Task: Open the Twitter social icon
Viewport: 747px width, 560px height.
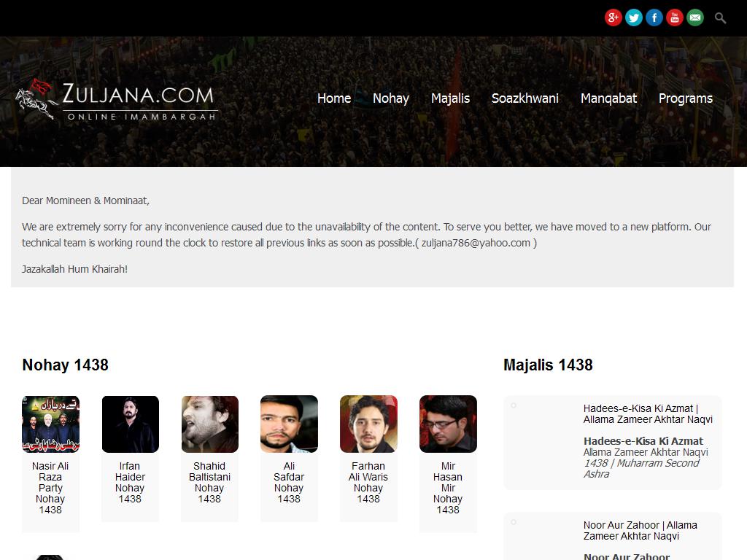Action: tap(634, 17)
